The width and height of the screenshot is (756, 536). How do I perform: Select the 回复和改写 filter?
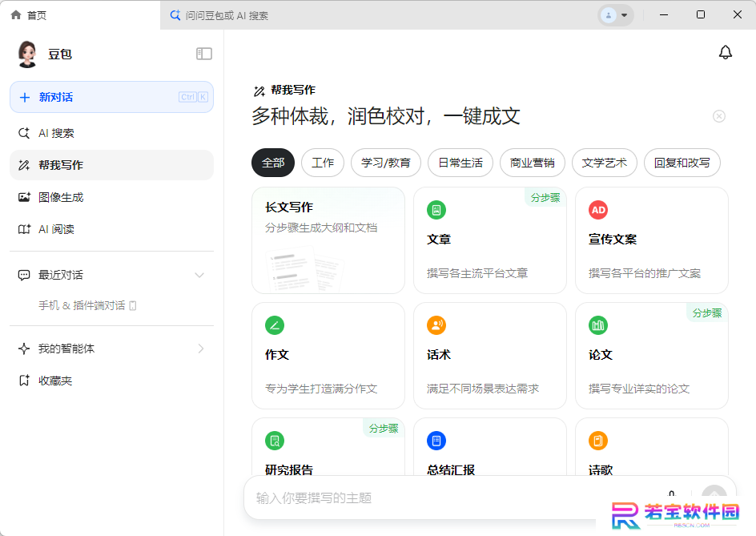click(x=682, y=163)
